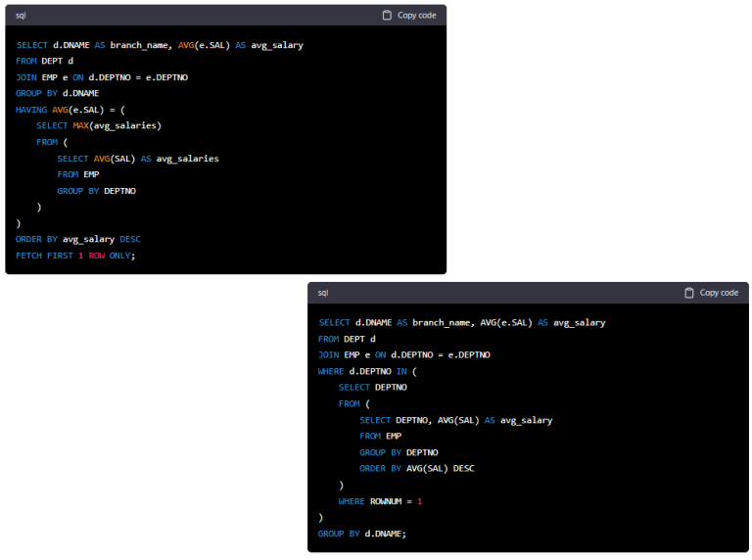Click first SELECT line of the first code block
The height and width of the screenshot is (560, 752).
[x=160, y=45]
